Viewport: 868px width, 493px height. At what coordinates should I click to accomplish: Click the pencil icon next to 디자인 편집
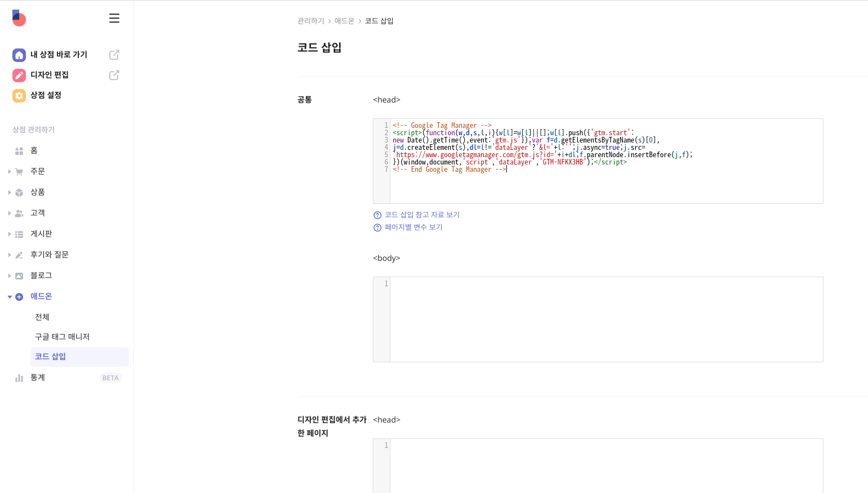tap(19, 75)
